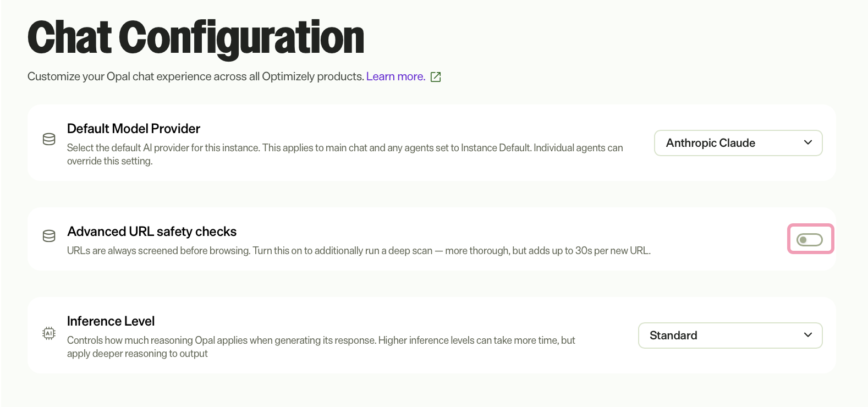Select the Inference Level heading
Screen dimensions: 868x407
[111, 321]
